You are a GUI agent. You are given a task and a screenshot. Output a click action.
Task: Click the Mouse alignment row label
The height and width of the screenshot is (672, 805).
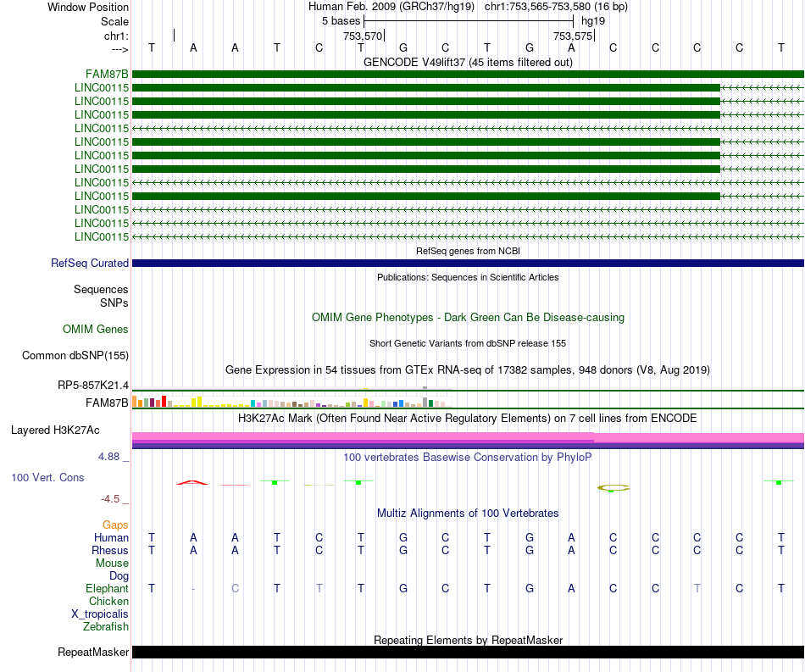[x=112, y=564]
